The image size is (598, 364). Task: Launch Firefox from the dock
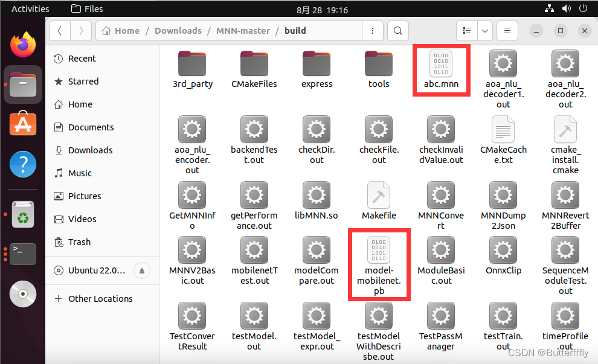pos(23,45)
